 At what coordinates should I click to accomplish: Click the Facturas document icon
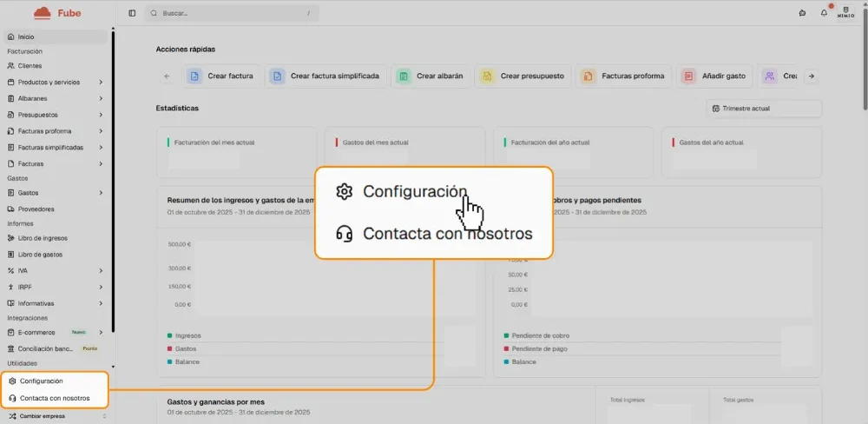(11, 164)
